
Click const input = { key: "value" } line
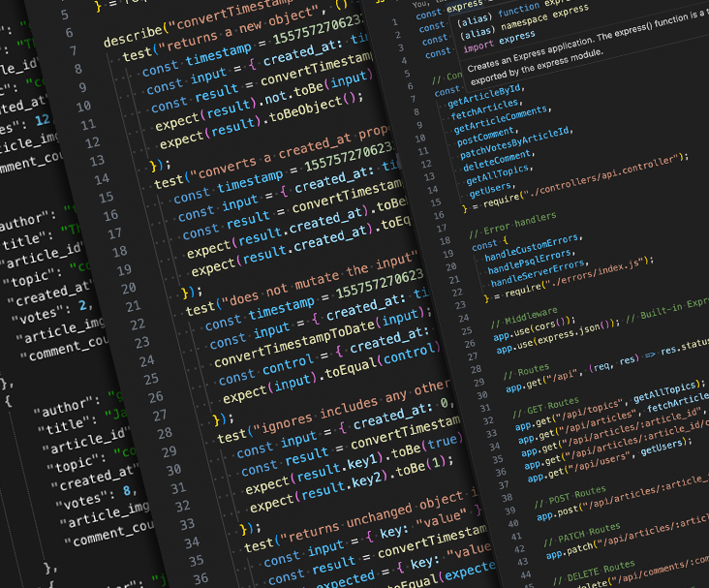pos(373,537)
